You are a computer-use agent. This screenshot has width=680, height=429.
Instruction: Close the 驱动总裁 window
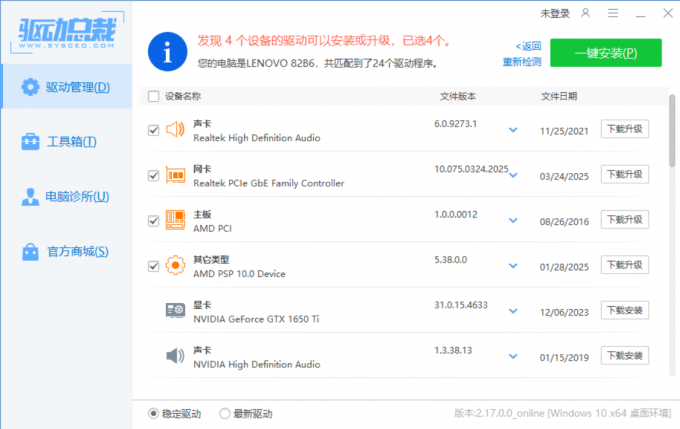click(668, 13)
